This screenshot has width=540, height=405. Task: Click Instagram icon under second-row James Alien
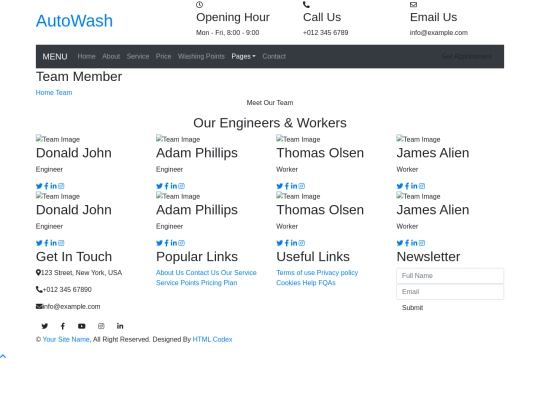(x=422, y=243)
